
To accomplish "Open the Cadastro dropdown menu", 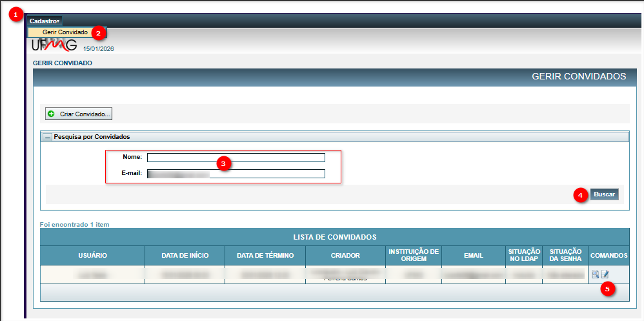I will (45, 21).
